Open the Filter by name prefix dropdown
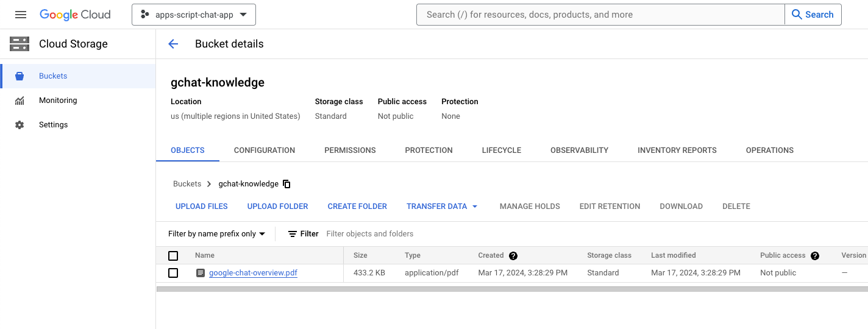The width and height of the screenshot is (868, 329). [x=217, y=234]
